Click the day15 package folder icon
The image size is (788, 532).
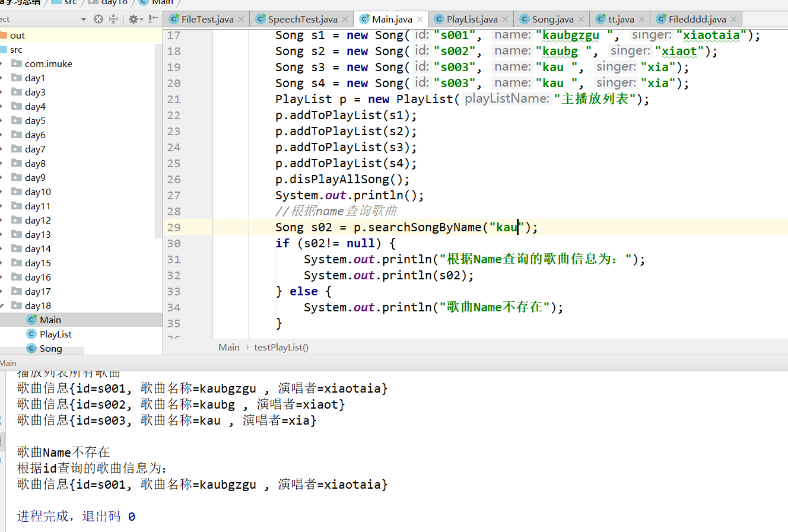17,263
